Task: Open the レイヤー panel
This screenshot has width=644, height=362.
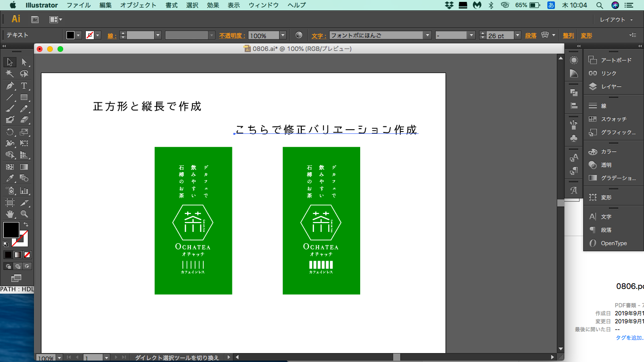Action: pyautogui.click(x=612, y=87)
